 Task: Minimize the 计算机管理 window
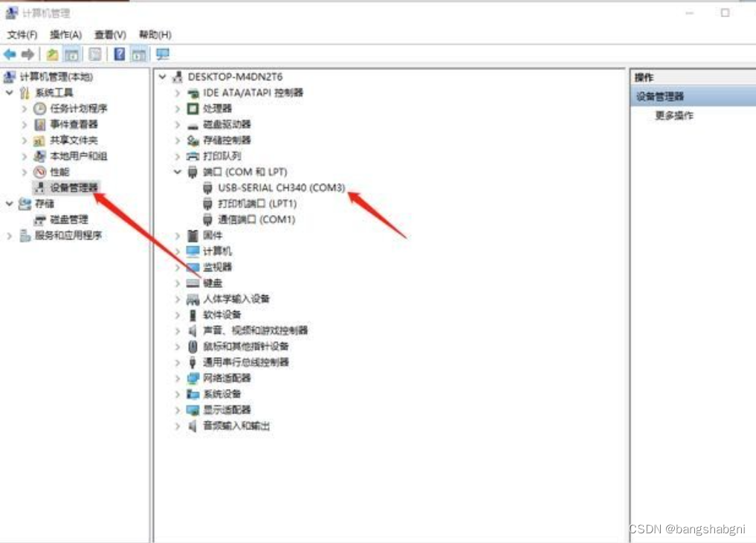coord(689,13)
